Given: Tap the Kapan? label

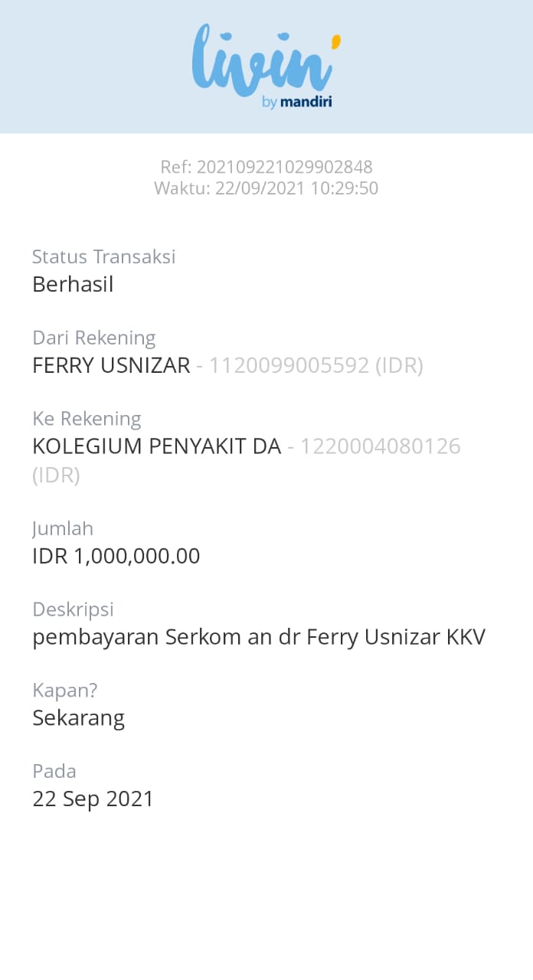Looking at the screenshot, I should tap(65, 691).
